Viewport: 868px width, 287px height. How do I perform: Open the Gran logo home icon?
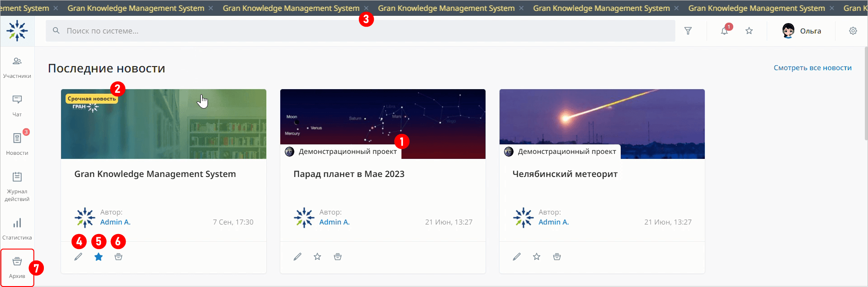[17, 31]
